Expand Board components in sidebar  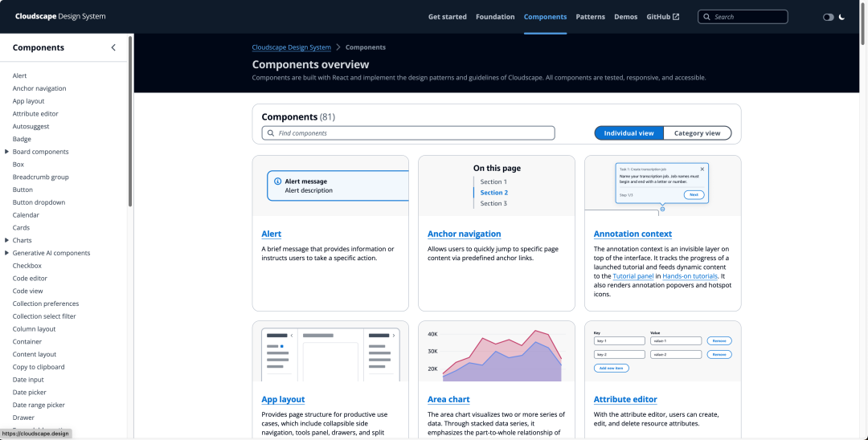(x=6, y=152)
